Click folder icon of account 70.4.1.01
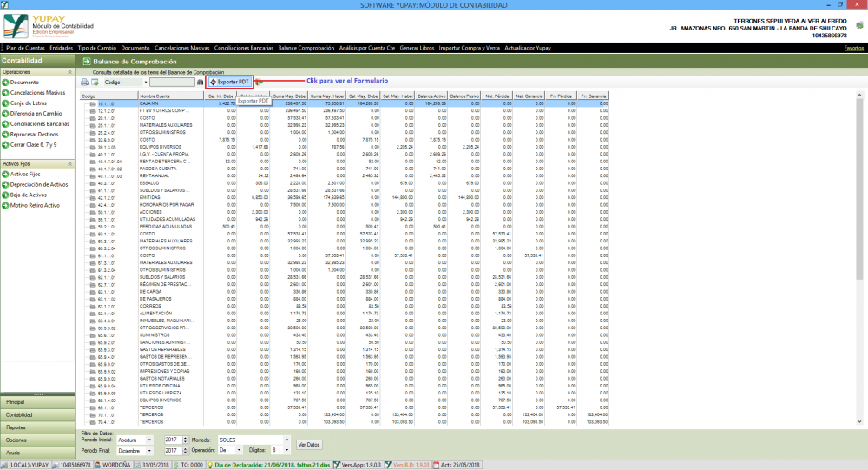868x470 pixels. pos(93,421)
